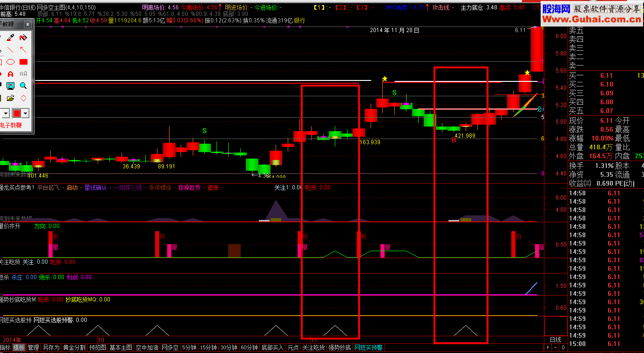Screen dimensions: 644x353
Task: Switch to 15分钟 period
Action: pyautogui.click(x=209, y=347)
